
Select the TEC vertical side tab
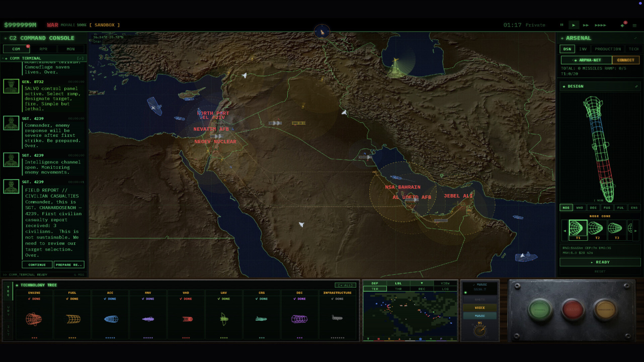point(8,291)
